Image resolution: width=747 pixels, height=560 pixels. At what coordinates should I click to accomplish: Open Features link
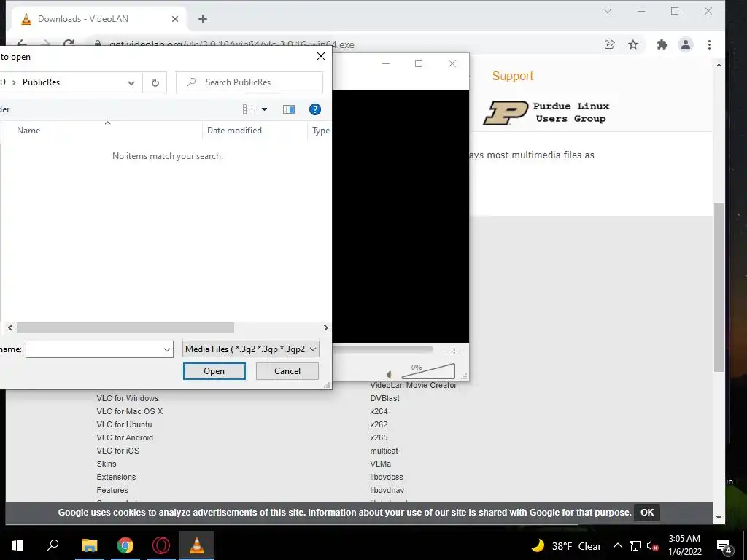click(112, 490)
